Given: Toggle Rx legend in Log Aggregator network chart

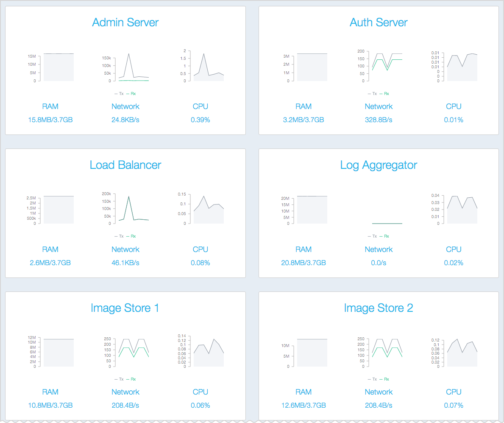Looking at the screenshot, I should 384,236.
